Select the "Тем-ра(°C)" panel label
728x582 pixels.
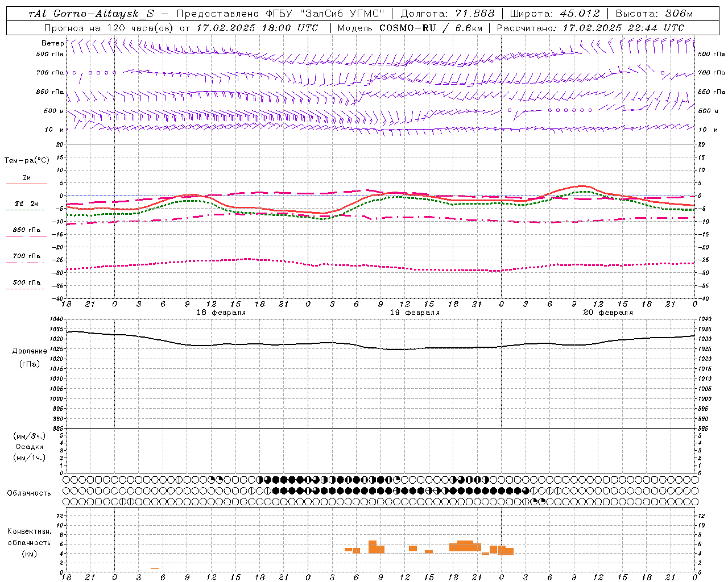pyautogui.click(x=27, y=161)
